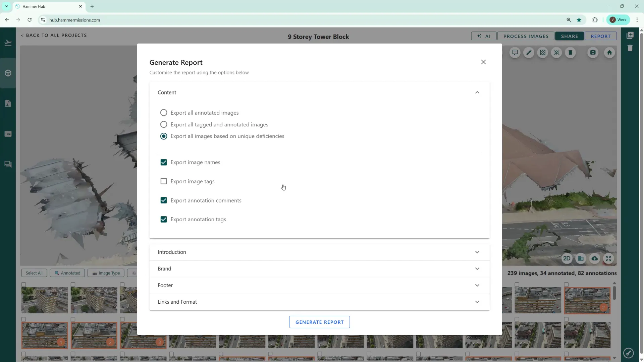Click the Generate Report button
This screenshot has height=362, width=644.
click(x=319, y=322)
